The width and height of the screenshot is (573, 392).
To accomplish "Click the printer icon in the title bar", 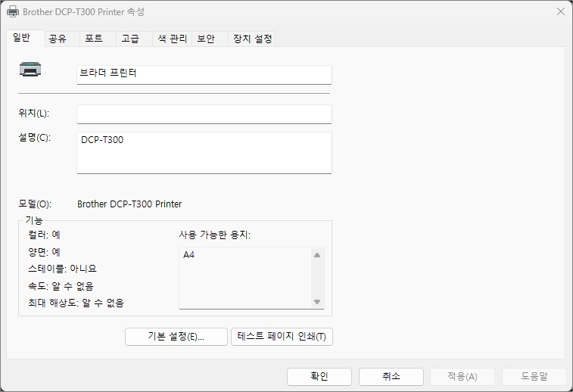I will (13, 11).
